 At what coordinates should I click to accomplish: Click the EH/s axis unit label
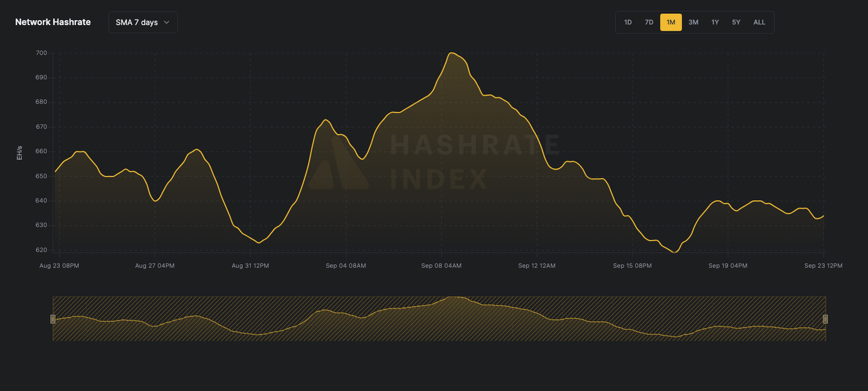point(19,153)
